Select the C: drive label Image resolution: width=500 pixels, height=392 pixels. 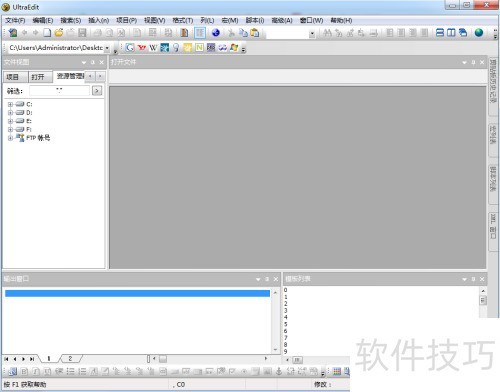[x=29, y=104]
